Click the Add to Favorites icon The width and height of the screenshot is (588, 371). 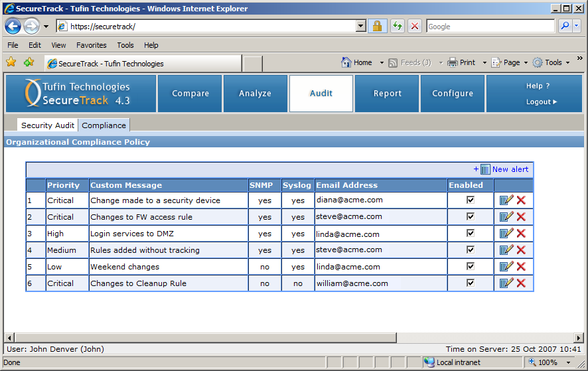29,62
